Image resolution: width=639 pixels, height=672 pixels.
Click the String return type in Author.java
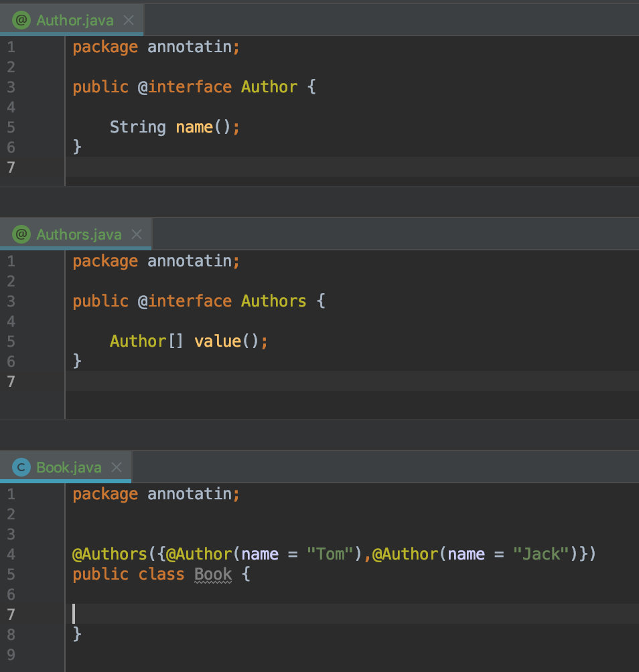[137, 127]
